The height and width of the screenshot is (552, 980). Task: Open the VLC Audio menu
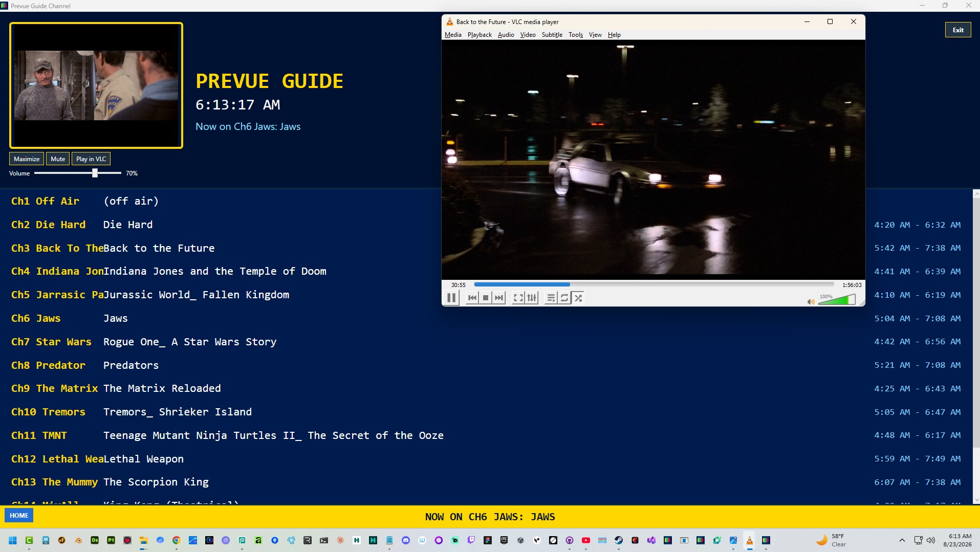pos(506,35)
